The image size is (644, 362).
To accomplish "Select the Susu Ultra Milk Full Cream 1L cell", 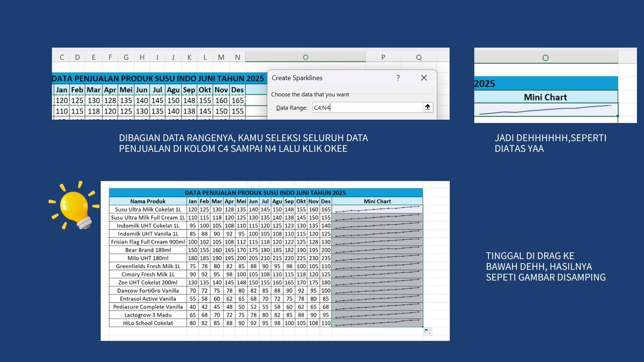I will [x=148, y=217].
